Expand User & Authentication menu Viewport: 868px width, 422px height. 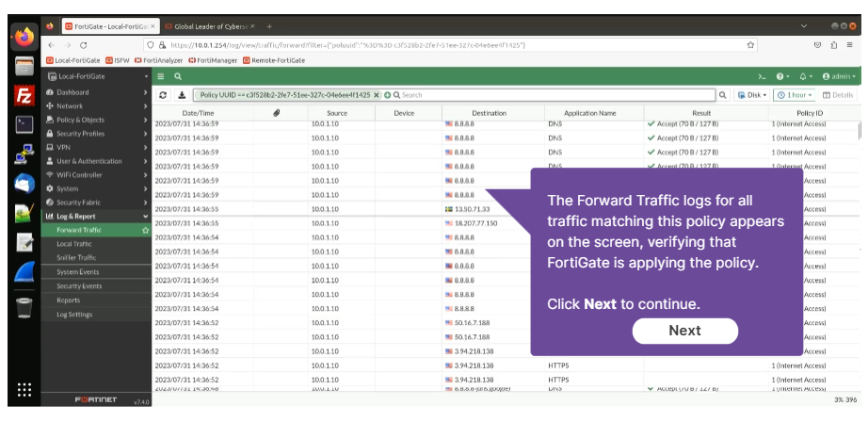(x=96, y=162)
